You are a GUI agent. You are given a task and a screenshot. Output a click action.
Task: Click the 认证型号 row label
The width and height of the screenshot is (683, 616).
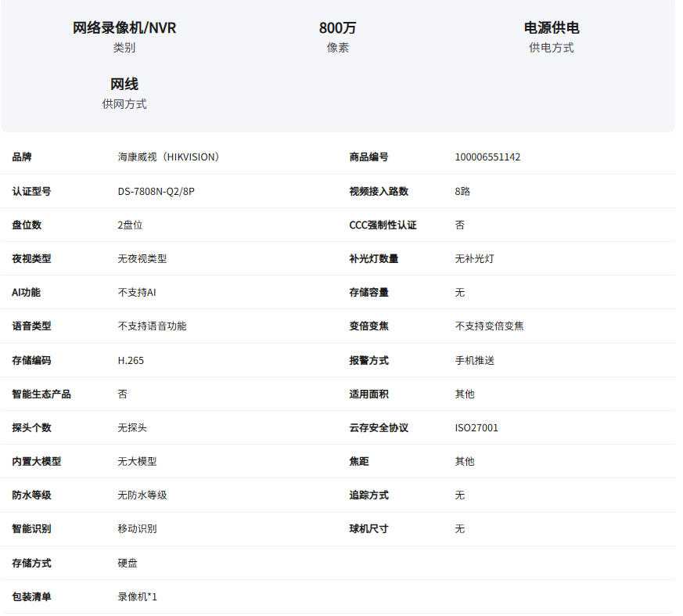click(x=31, y=191)
